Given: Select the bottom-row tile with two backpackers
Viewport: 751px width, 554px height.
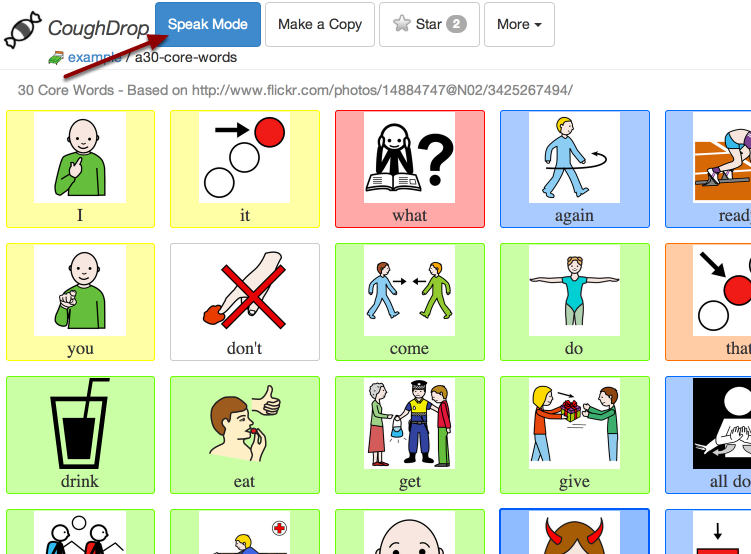Looking at the screenshot, I should click(x=80, y=531).
